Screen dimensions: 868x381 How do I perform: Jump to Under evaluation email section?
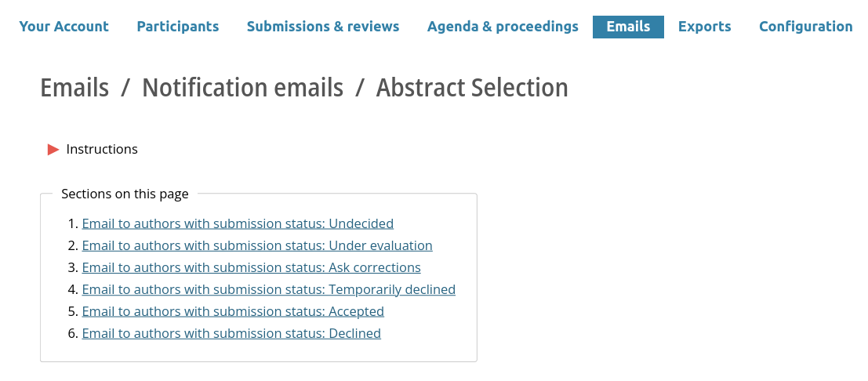tap(257, 245)
